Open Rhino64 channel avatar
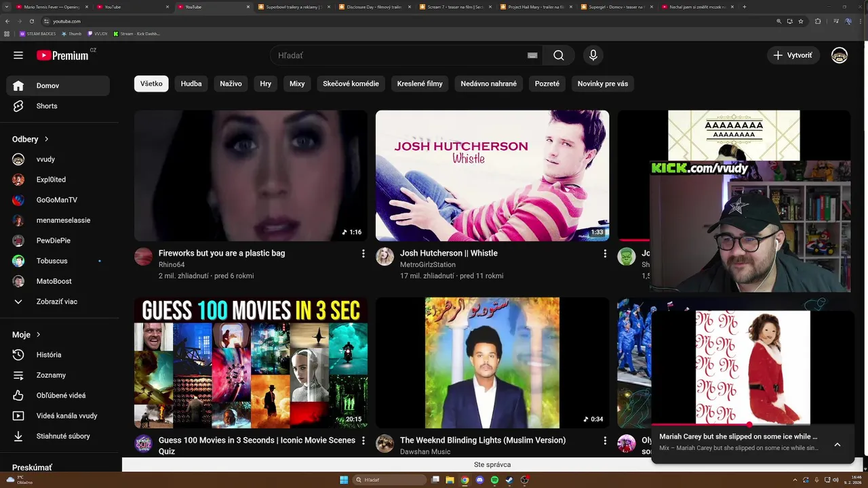Screen dimensions: 868x488 click(x=143, y=257)
